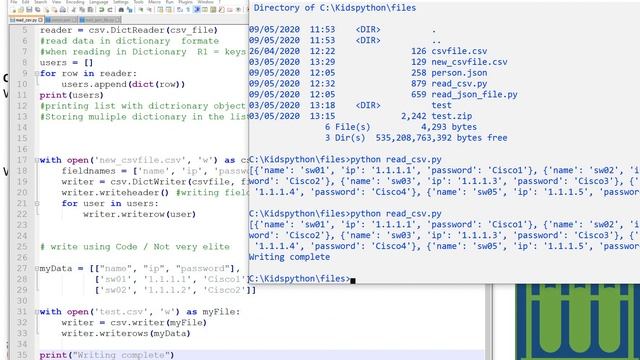Click the last console prompt 'C:\Kidspython\files>'

click(299, 279)
